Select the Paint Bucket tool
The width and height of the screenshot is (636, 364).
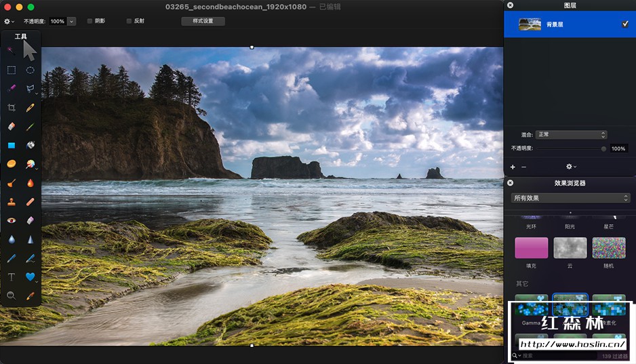point(30,145)
